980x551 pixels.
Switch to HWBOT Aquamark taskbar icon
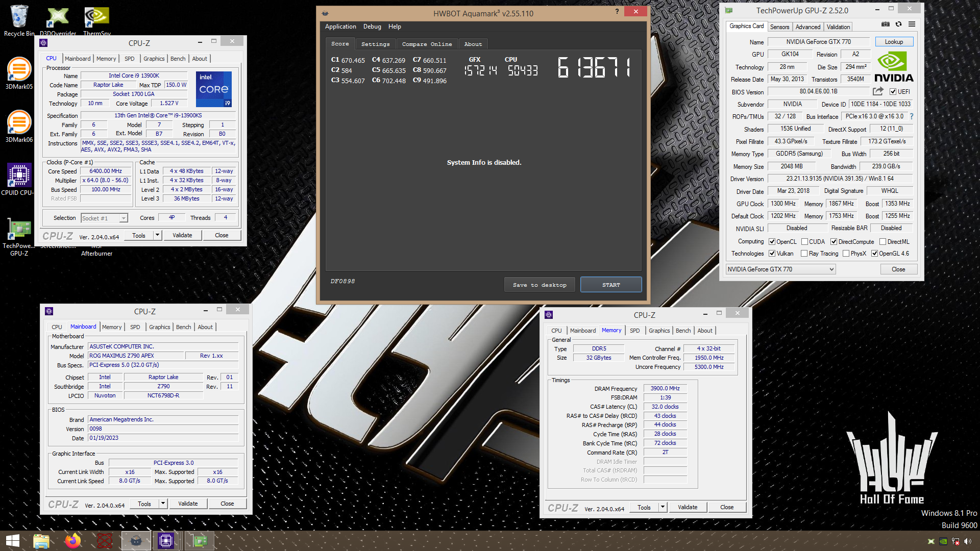(136, 541)
